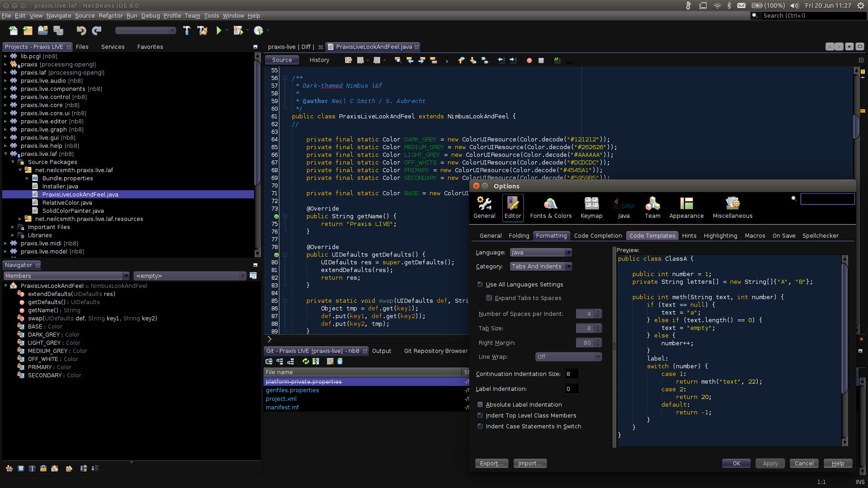Disable Use All Languages Settings
The height and width of the screenshot is (488, 868).
(480, 284)
